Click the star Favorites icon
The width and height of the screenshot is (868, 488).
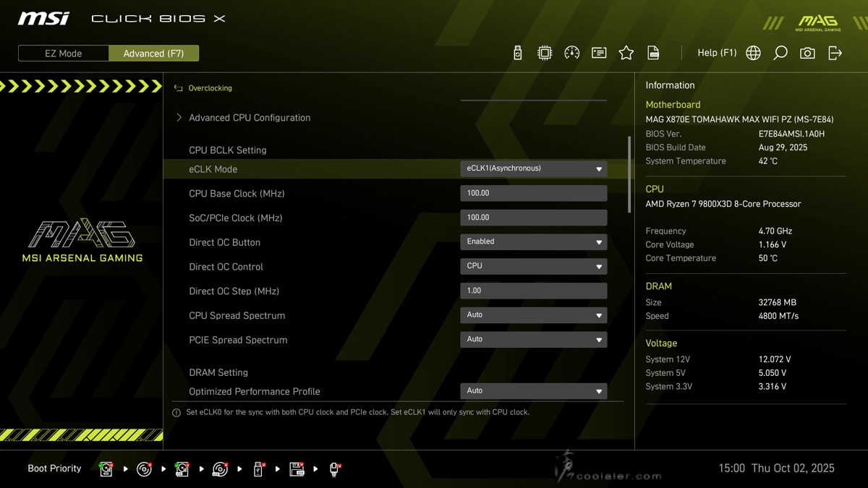pyautogui.click(x=626, y=53)
